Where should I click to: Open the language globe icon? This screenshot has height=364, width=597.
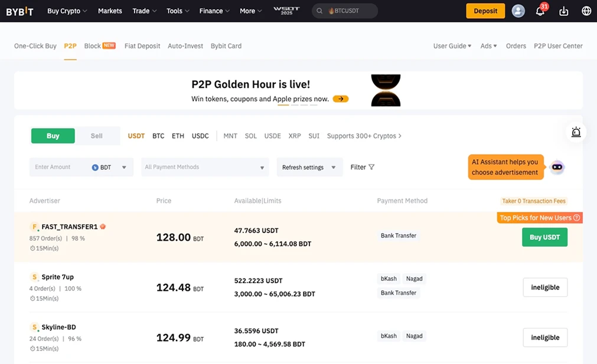coord(586,11)
